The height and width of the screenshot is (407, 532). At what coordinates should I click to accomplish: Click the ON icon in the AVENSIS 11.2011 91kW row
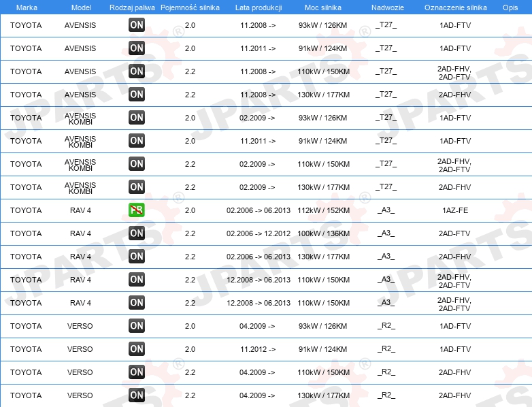(x=137, y=48)
